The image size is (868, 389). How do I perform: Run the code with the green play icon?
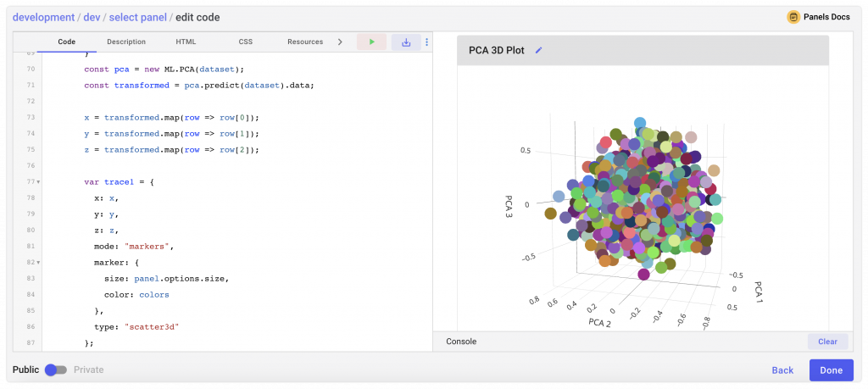[371, 42]
